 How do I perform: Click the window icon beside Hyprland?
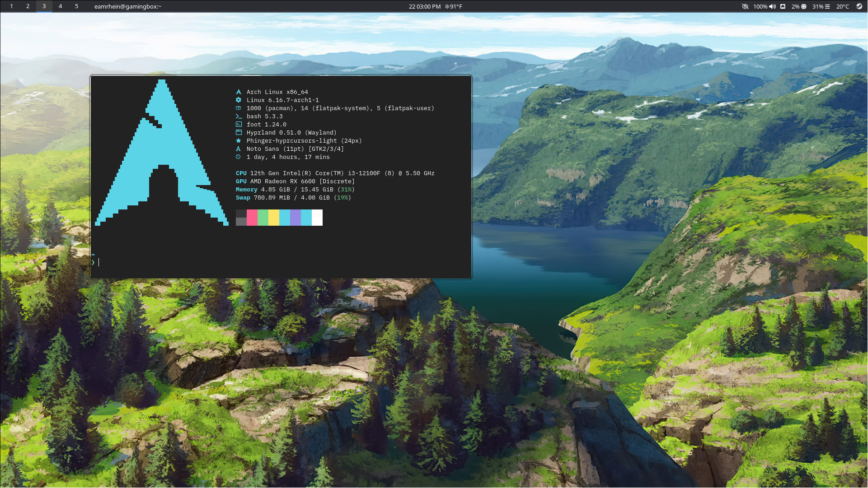tap(239, 133)
